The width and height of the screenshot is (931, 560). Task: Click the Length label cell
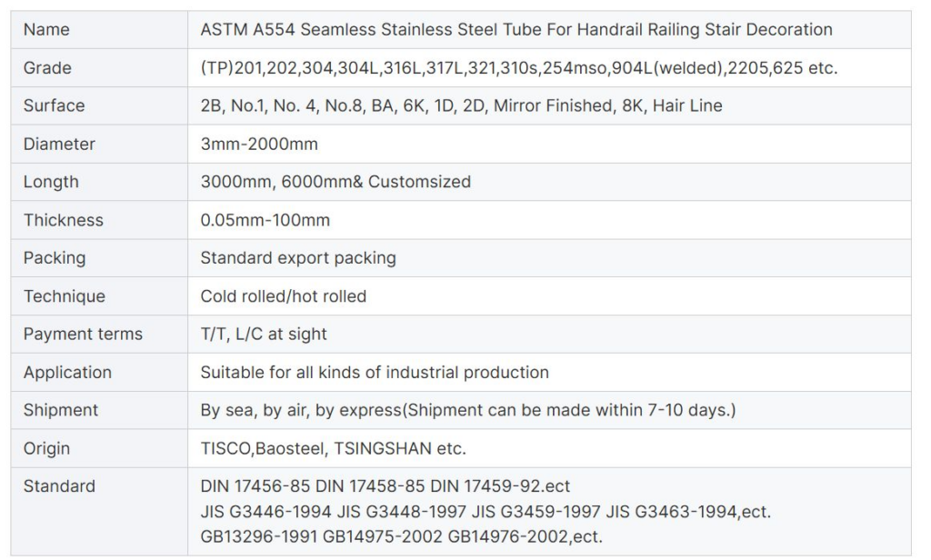point(99,182)
